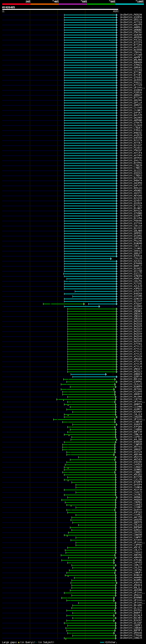Open hit UniRef100_A6BM12
The image size is (146, 644).
pyautogui.click(x=131, y=27)
